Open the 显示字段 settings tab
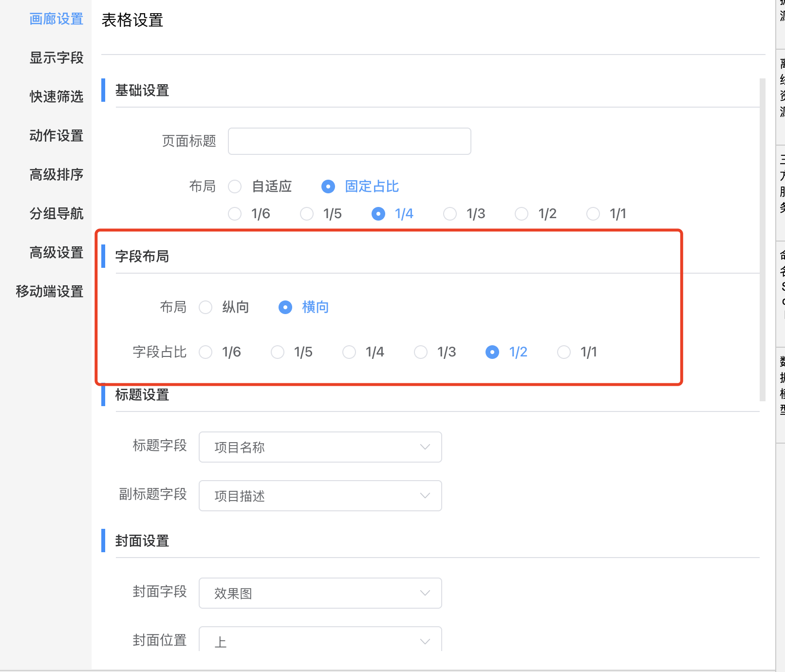Image resolution: width=785 pixels, height=672 pixels. click(56, 58)
